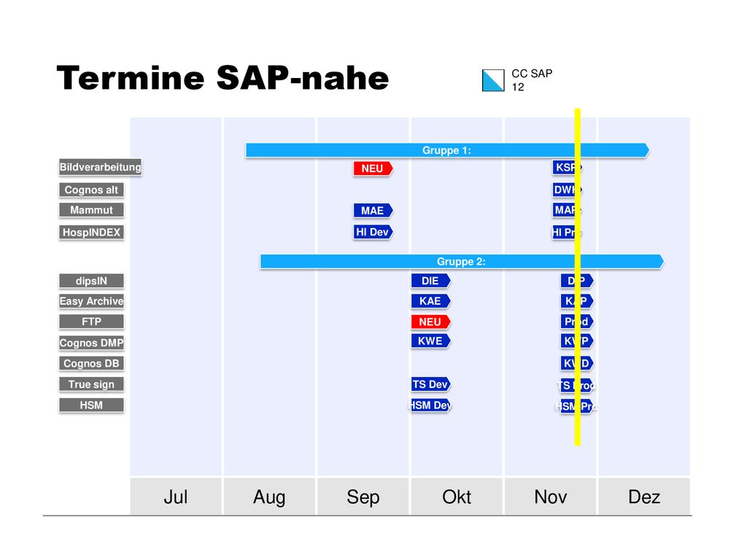
Task: Select the Bildverarbeitung row label
Action: pos(100,167)
